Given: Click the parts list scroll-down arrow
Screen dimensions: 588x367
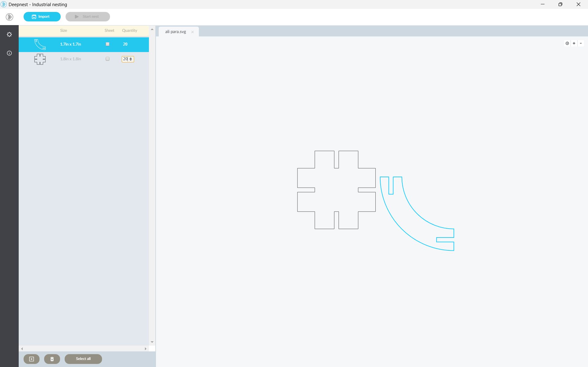Looking at the screenshot, I should click(x=152, y=342).
